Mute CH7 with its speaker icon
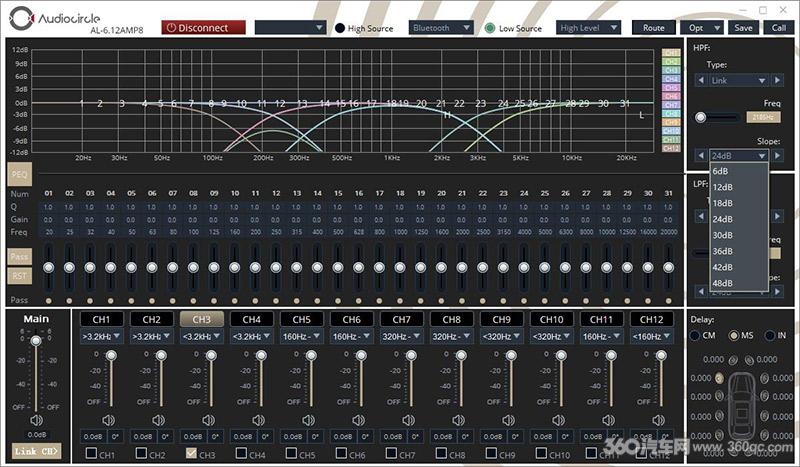The height and width of the screenshot is (467, 800). pyautogui.click(x=408, y=420)
